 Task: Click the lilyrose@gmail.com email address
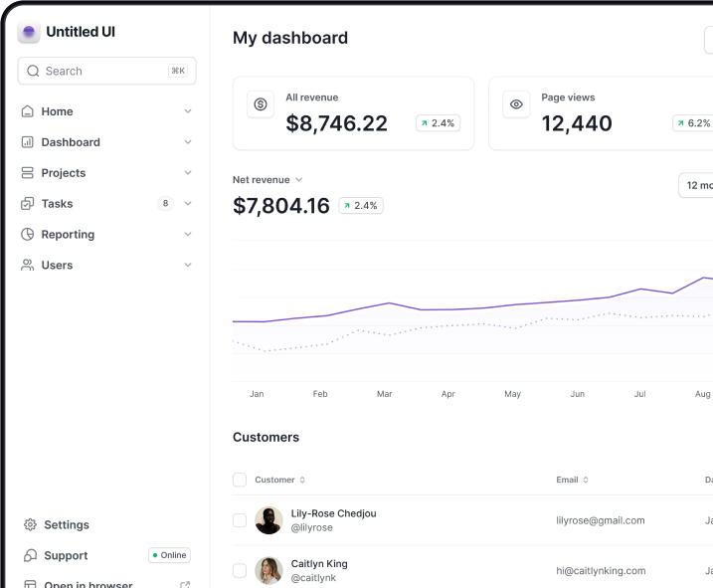[x=601, y=520]
